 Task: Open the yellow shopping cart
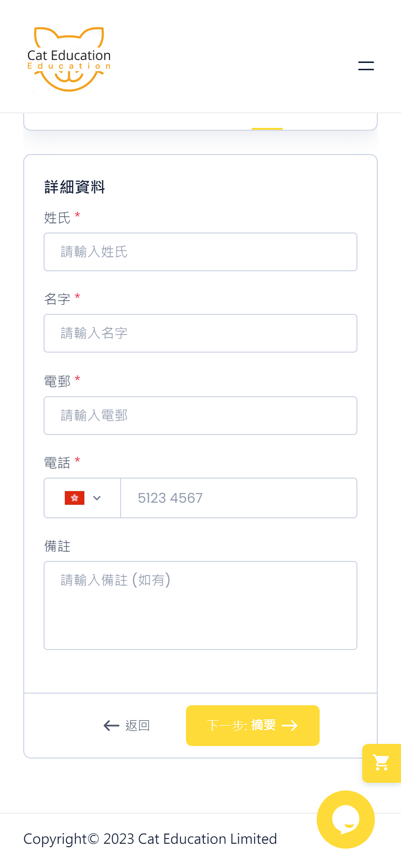pyautogui.click(x=381, y=763)
